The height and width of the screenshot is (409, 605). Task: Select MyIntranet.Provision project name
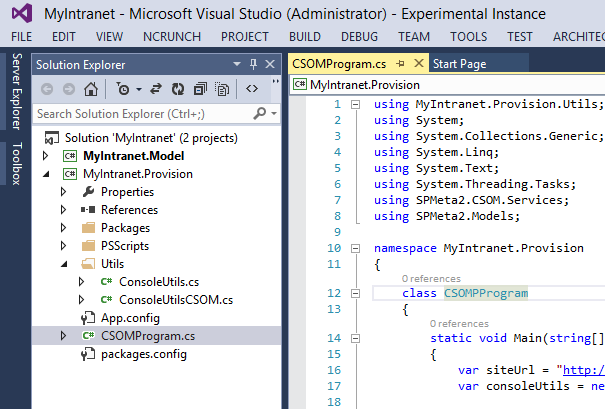[138, 174]
